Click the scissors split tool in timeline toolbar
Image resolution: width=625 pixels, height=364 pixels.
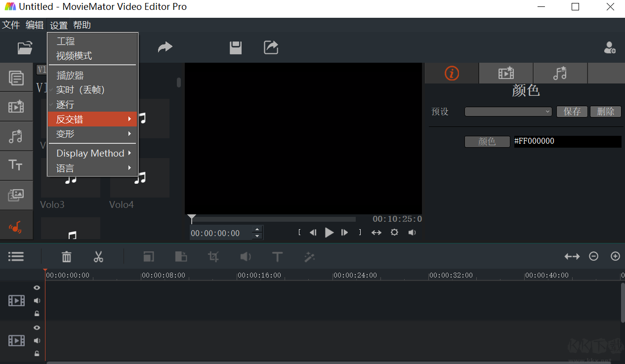click(x=98, y=257)
